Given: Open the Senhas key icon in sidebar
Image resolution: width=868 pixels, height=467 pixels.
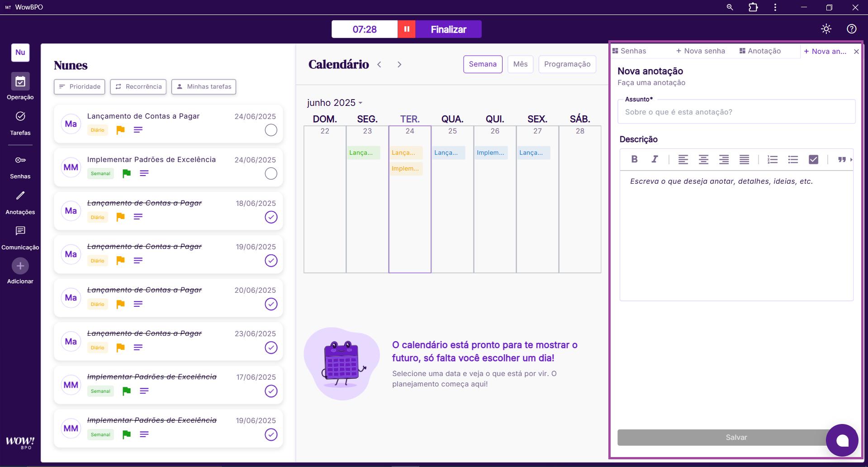Looking at the screenshot, I should 20,160.
